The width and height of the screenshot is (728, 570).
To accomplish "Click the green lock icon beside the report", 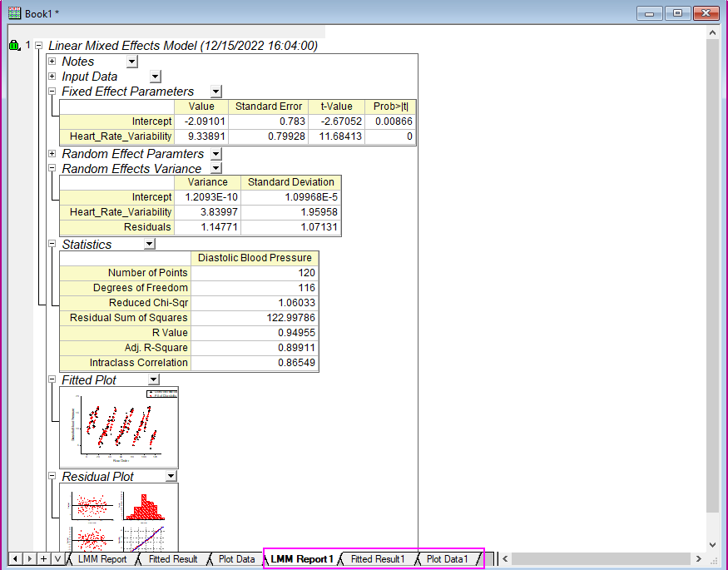I will click(13, 46).
